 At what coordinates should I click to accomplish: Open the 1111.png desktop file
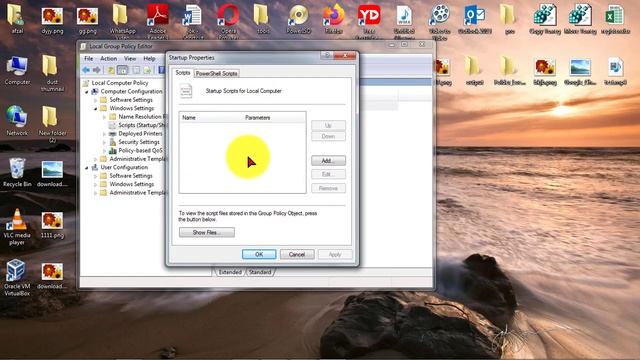coord(52,225)
